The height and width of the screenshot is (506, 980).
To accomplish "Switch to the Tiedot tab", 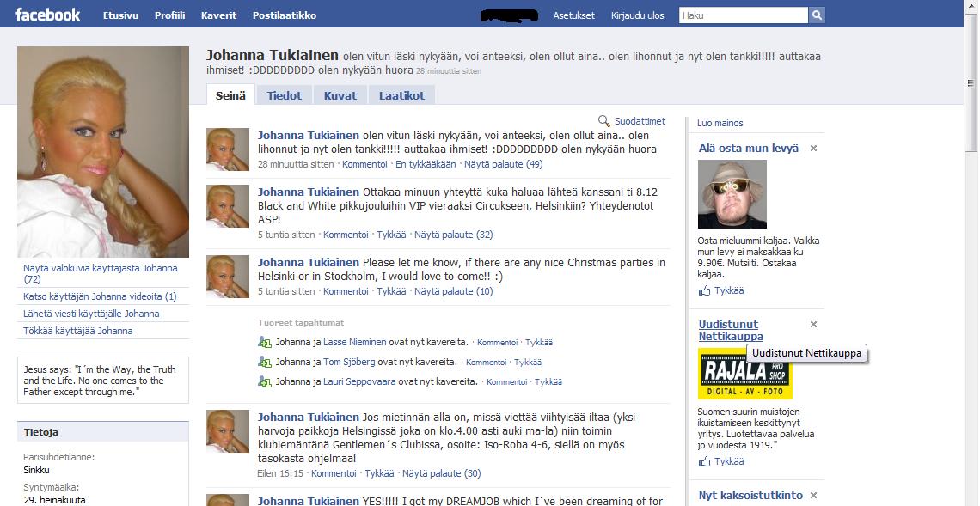I will (284, 95).
